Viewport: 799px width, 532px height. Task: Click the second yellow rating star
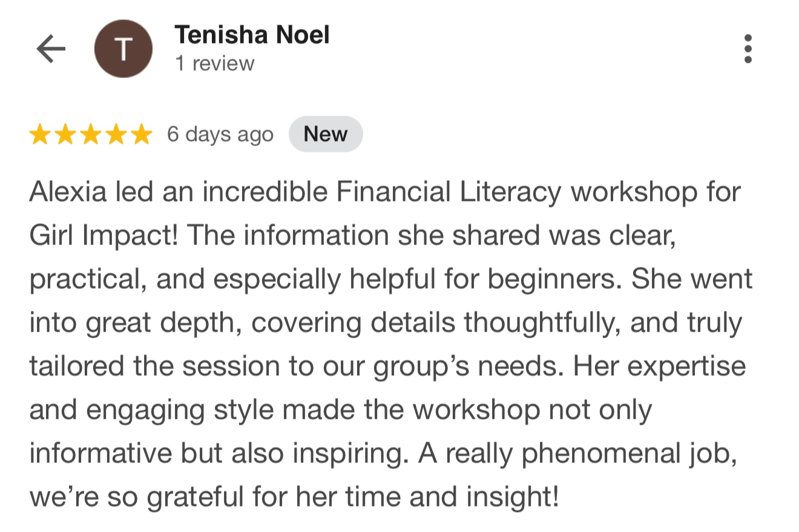coord(65,135)
